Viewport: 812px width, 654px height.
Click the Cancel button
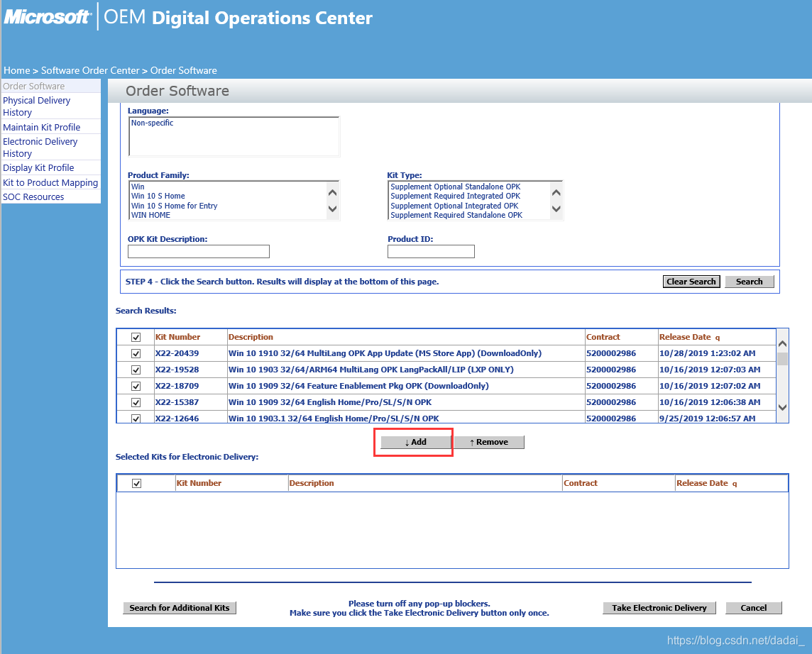[754, 608]
